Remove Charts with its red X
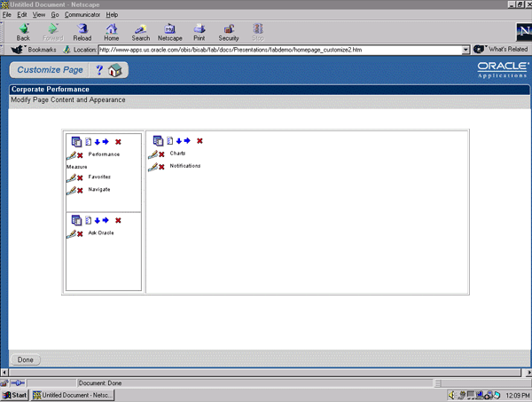The height and width of the screenshot is (402, 532). click(x=162, y=154)
